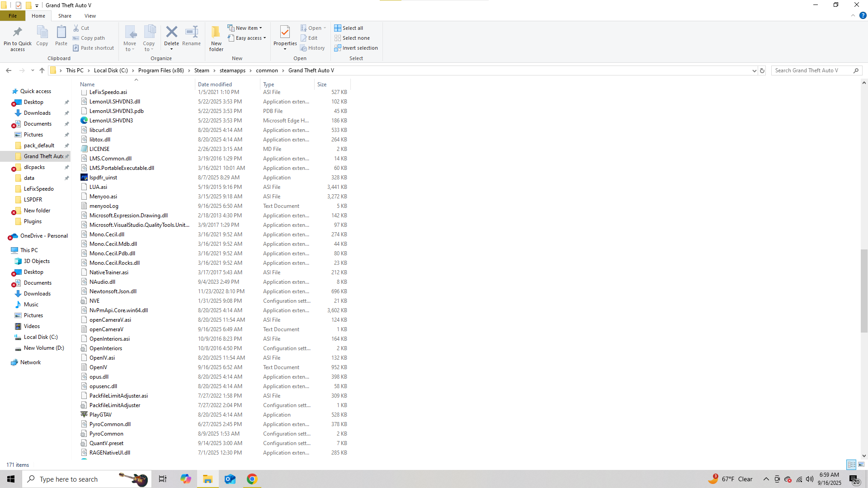Screen dimensions: 868x488
Task: Click the Select all icon
Action: click(x=338, y=28)
